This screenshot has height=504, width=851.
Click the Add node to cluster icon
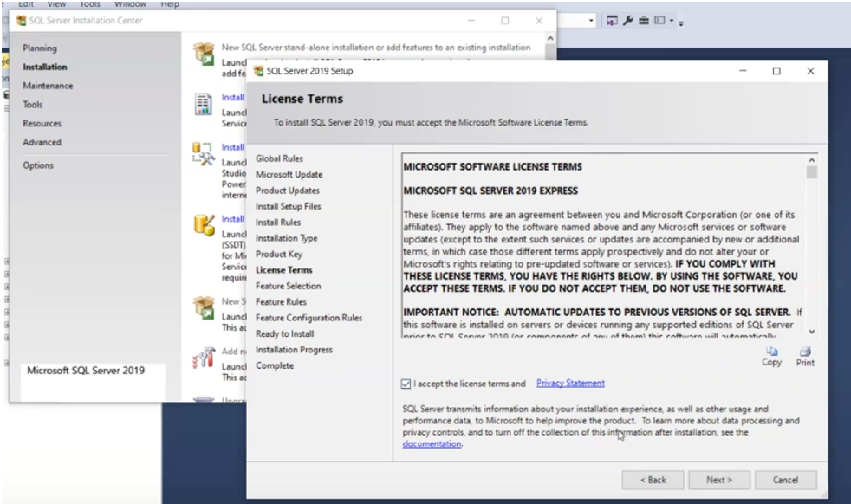click(x=205, y=359)
